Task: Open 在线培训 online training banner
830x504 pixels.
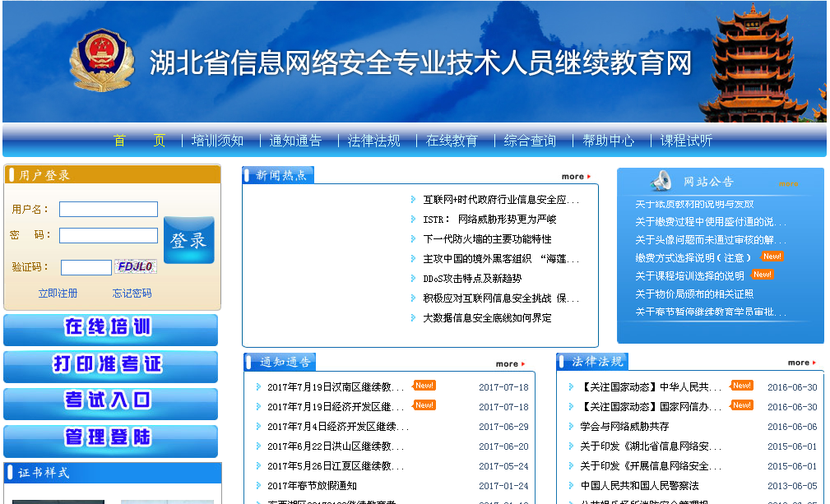Action: [x=110, y=329]
